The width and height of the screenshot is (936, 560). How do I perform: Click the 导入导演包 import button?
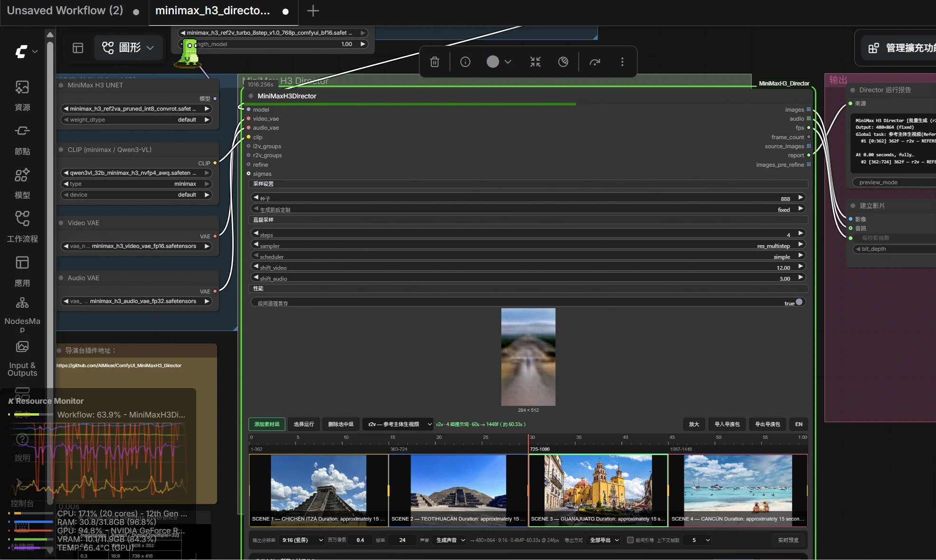point(727,424)
